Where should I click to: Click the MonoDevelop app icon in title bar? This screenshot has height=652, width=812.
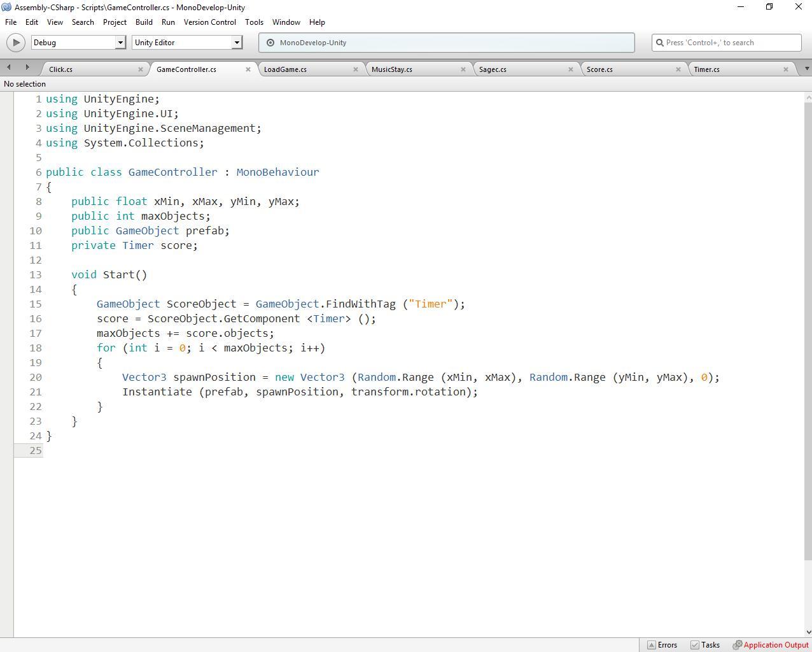(x=6, y=7)
